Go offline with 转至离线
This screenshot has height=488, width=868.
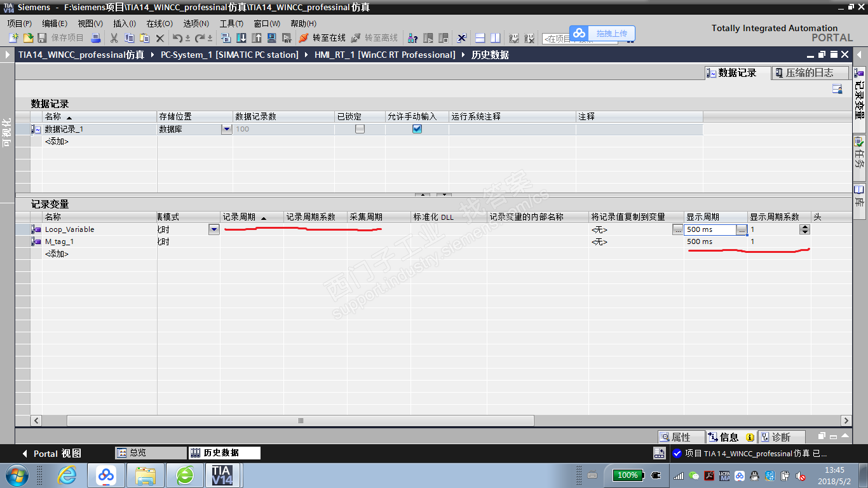[374, 38]
